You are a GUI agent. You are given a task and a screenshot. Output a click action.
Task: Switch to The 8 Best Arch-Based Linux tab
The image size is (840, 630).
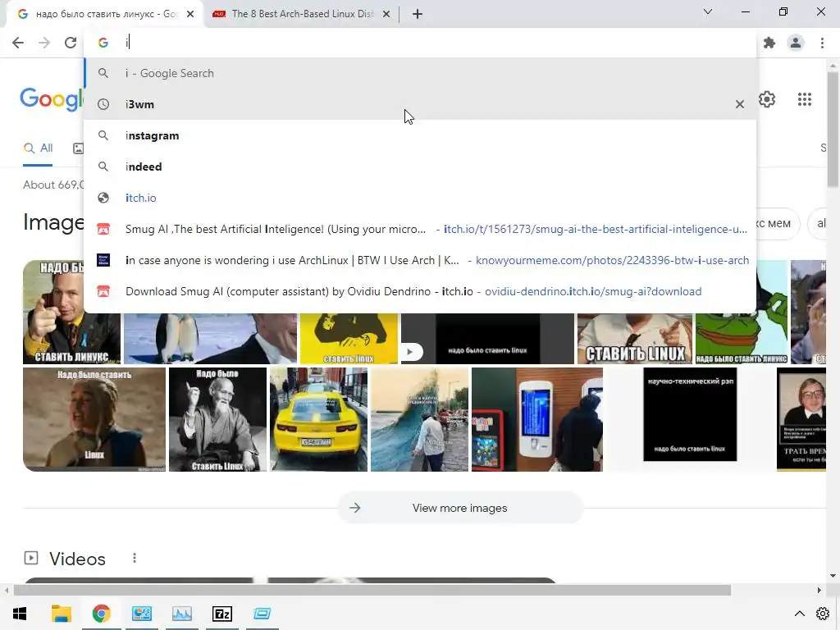(302, 14)
